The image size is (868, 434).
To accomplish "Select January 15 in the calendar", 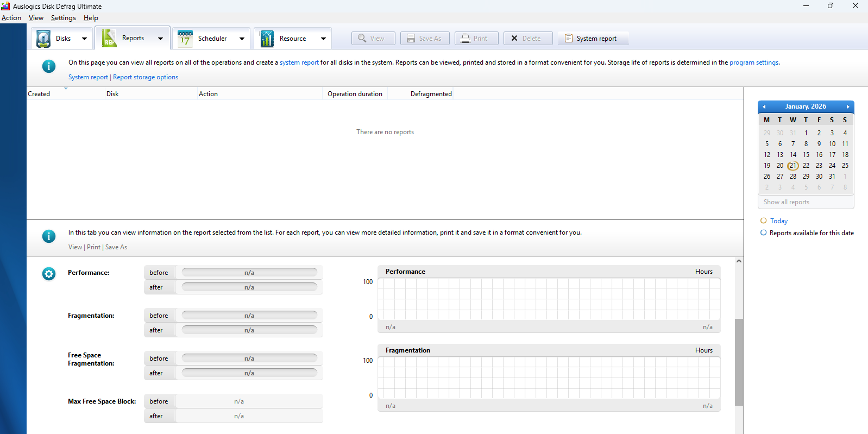I will 806,155.
